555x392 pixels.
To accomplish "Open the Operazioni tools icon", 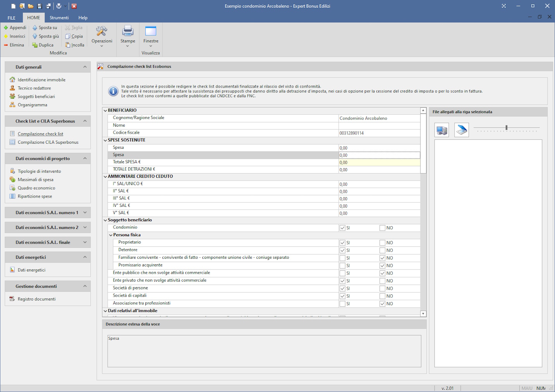I will point(102,32).
